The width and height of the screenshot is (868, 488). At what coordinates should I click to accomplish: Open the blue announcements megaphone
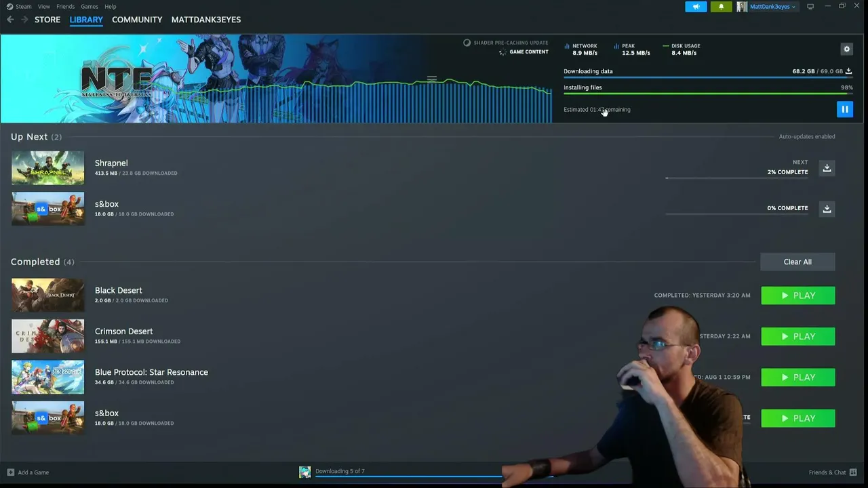pos(696,7)
